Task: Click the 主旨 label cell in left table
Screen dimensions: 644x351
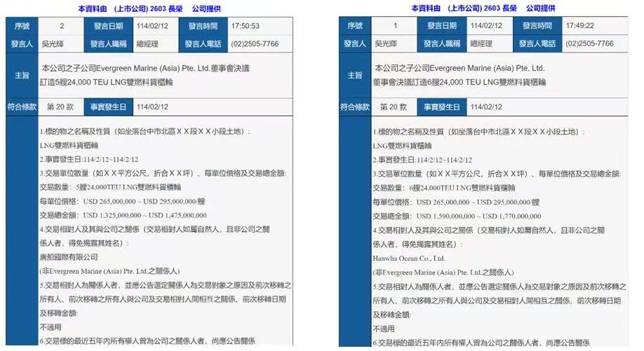Action: 21,75
